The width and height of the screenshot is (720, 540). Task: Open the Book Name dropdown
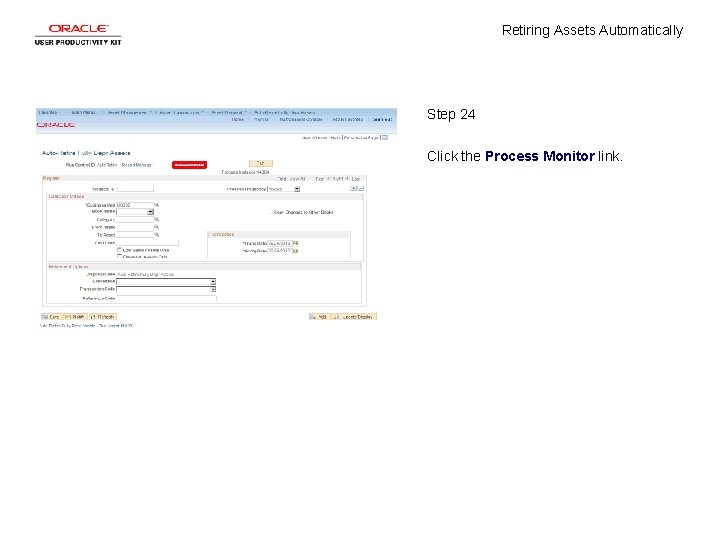point(135,212)
